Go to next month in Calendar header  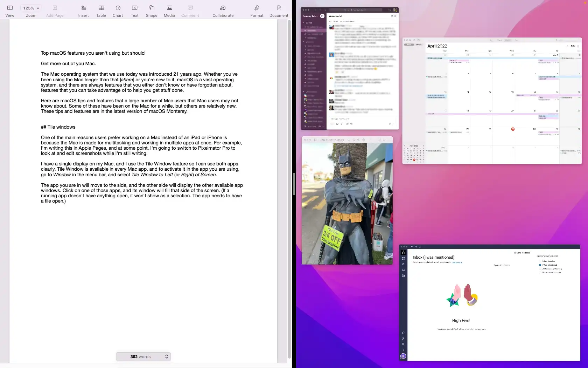(x=579, y=46)
